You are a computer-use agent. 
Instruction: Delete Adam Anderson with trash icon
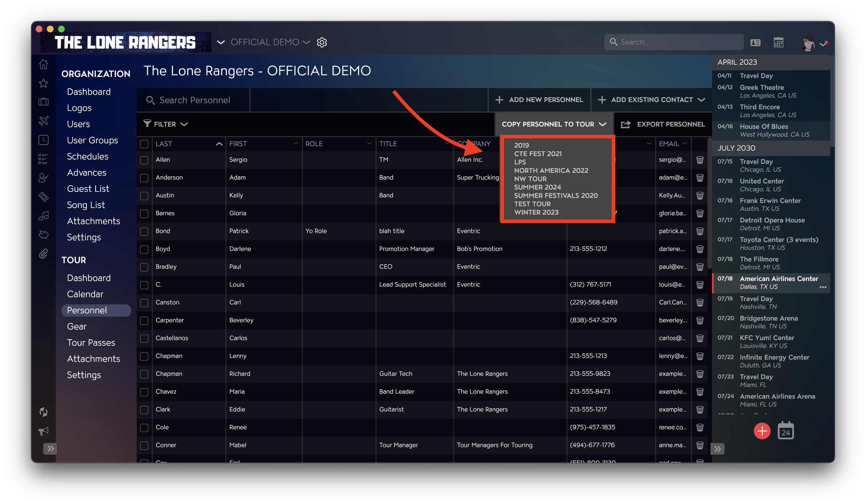(700, 178)
